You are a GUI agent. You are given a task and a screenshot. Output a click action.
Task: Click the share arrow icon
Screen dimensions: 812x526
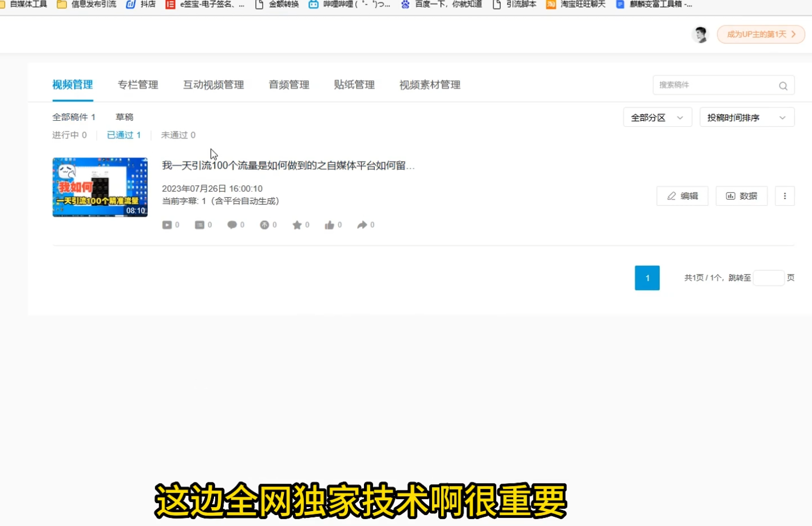(362, 225)
